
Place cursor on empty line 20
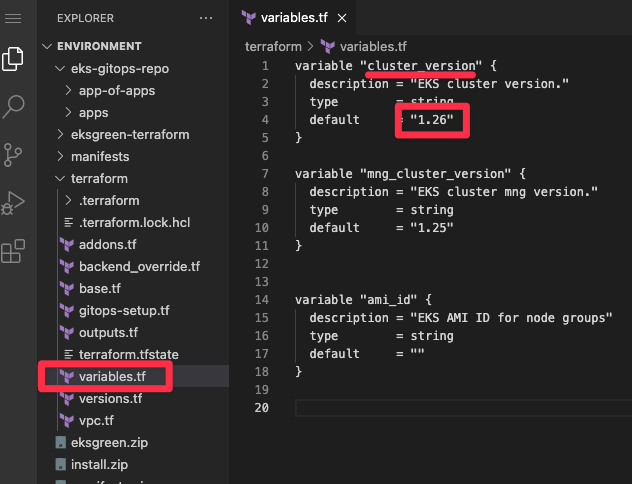[463, 408]
